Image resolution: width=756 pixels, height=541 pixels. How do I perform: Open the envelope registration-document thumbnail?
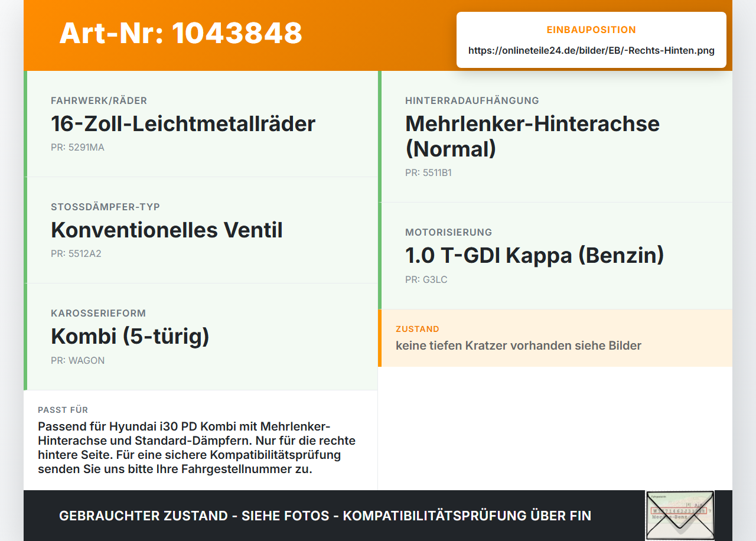click(680, 515)
